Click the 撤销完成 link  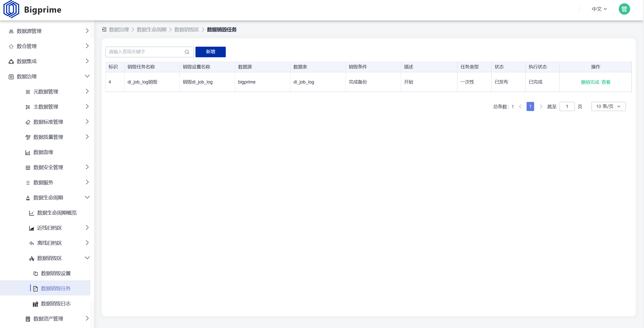tap(590, 82)
